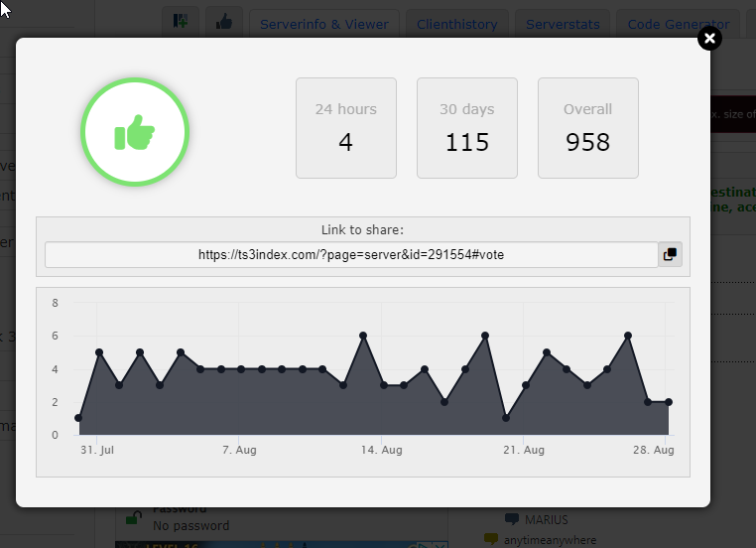The image size is (756, 548).
Task: Click the chart's last data point on the far right
Action: pos(669,402)
